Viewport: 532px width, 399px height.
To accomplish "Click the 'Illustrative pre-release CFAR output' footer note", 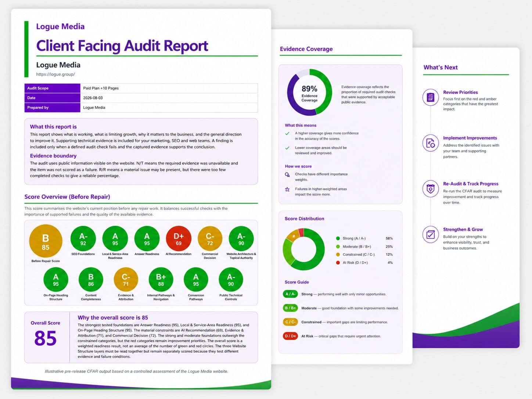I will [136, 371].
